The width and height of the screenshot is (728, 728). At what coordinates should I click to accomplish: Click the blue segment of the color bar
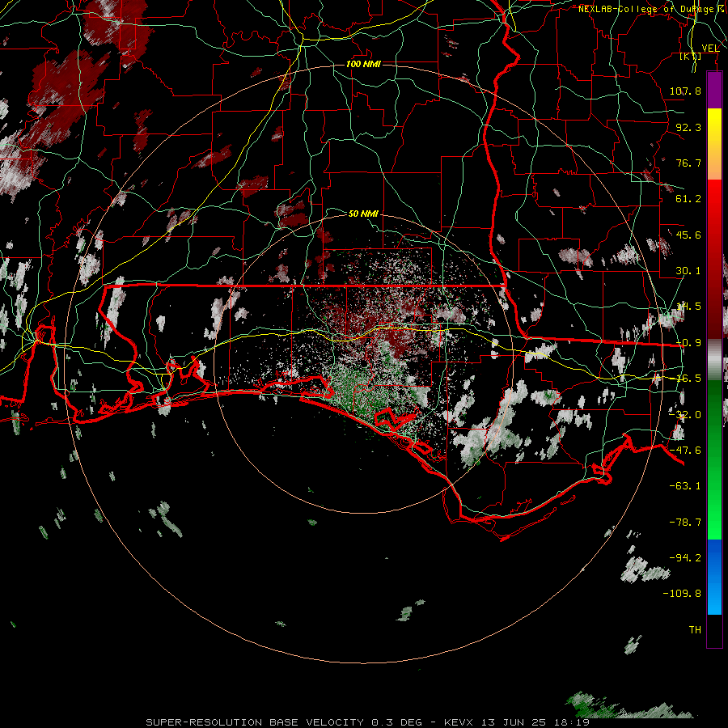[714, 577]
